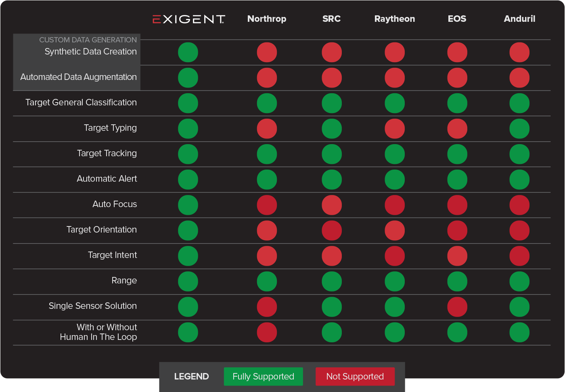Click EOS's red dot for Single Sensor Solution
Screen dimensions: 565x392
[x=457, y=307]
